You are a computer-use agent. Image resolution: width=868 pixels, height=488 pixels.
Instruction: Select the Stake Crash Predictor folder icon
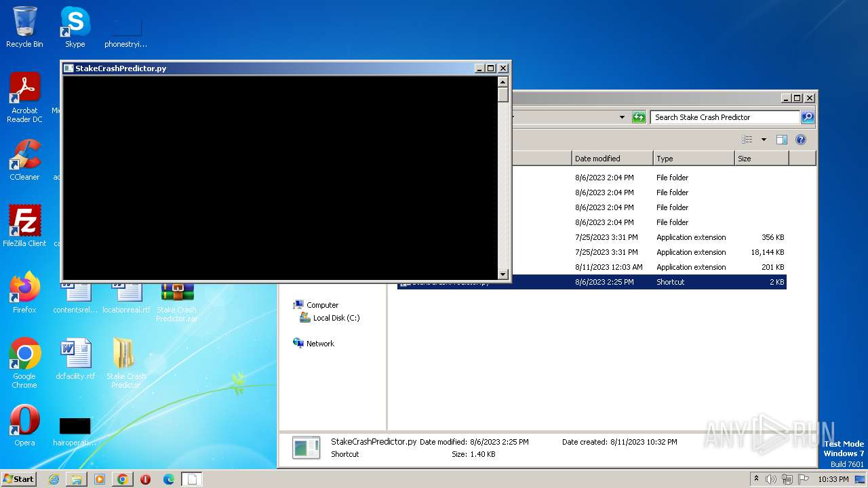126,363
